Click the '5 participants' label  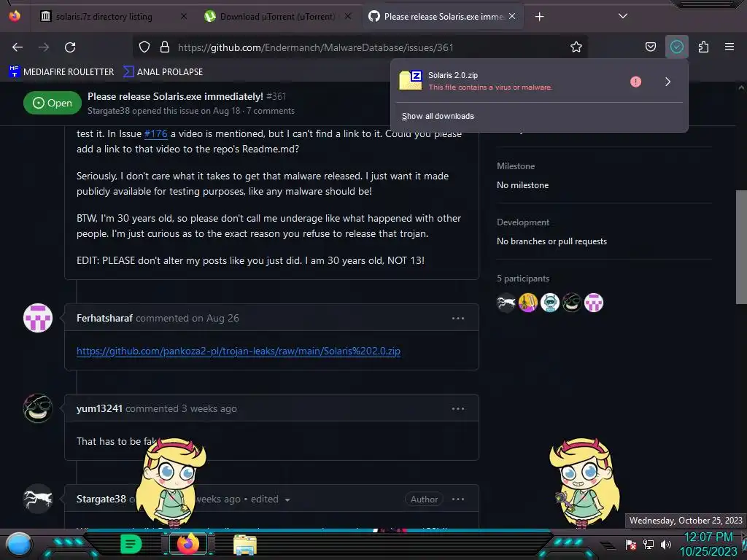tap(522, 279)
